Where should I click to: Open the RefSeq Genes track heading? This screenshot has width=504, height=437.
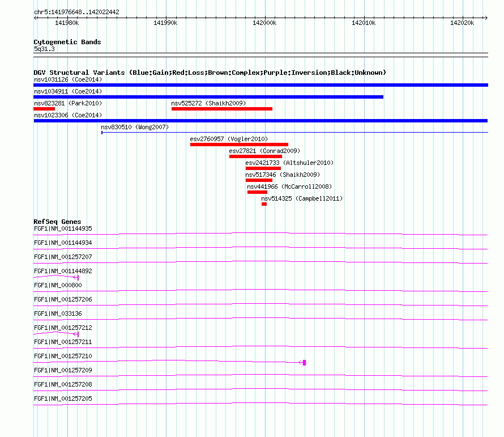57,222
